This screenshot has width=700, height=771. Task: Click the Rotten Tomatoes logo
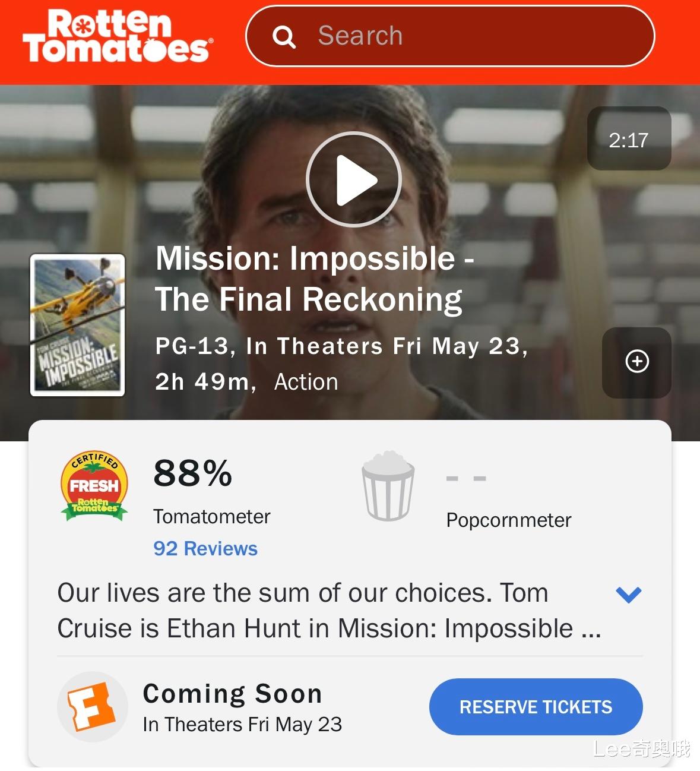[118, 37]
